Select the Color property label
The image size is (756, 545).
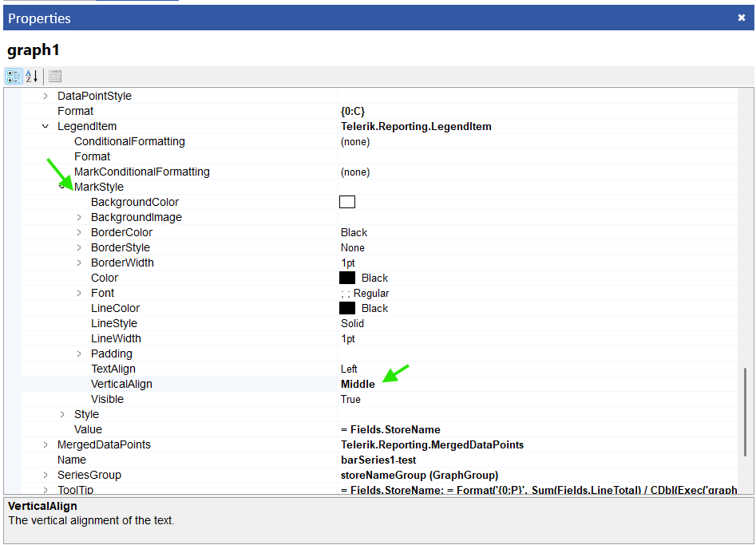pos(105,278)
